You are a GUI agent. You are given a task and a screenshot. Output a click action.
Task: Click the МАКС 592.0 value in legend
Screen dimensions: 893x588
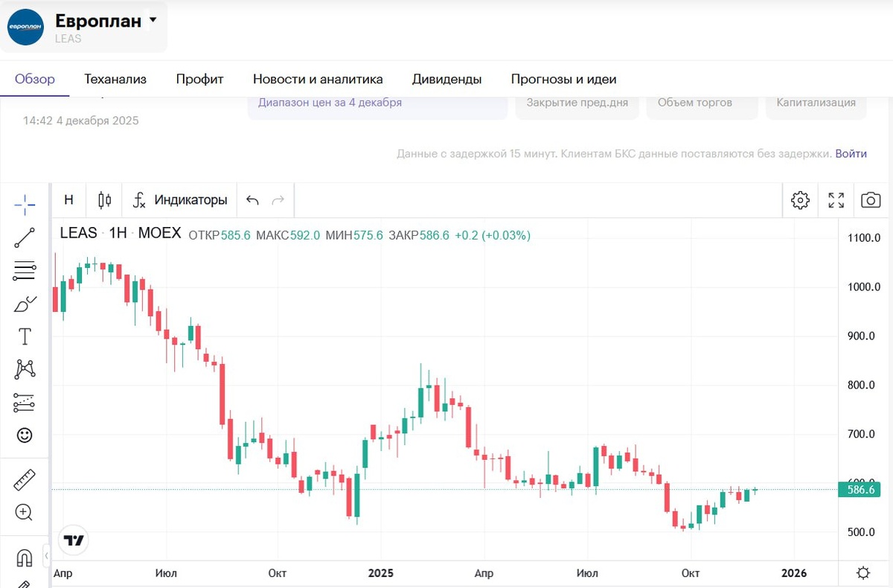(x=288, y=235)
